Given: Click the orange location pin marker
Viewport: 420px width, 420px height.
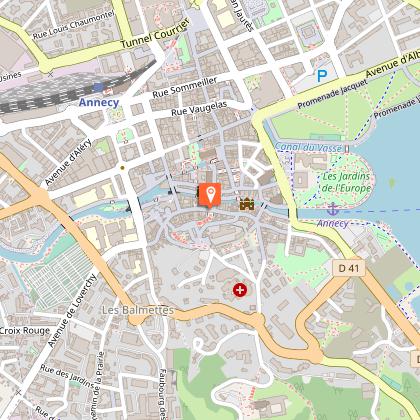Looking at the screenshot, I should coord(210,195).
